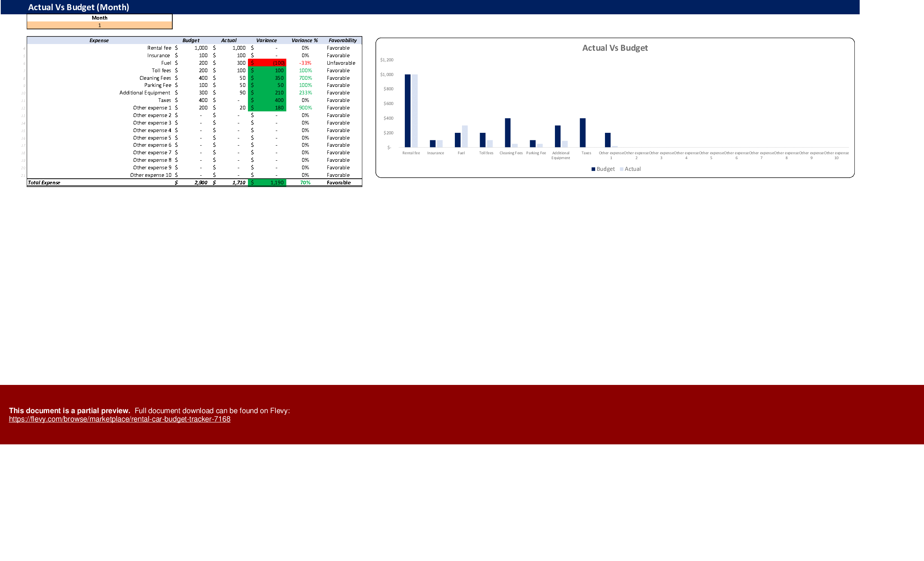Click the Actual column header
Screen dimensions: 924x561
(229, 40)
